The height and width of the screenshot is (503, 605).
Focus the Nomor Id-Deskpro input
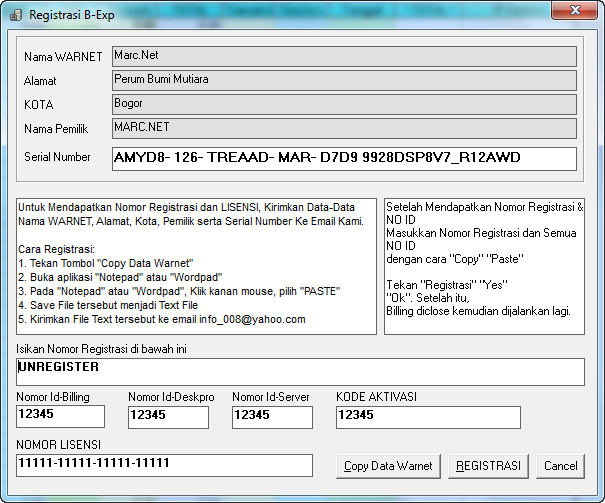point(168,417)
